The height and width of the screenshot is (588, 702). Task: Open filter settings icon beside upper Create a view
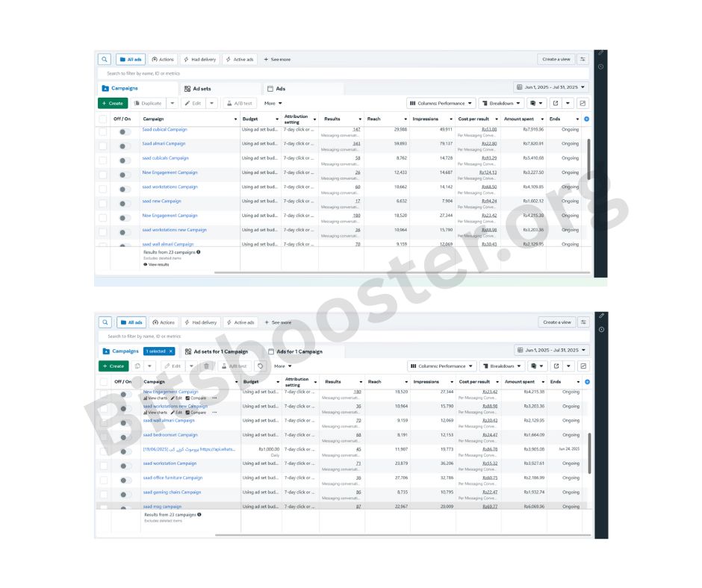[583, 60]
